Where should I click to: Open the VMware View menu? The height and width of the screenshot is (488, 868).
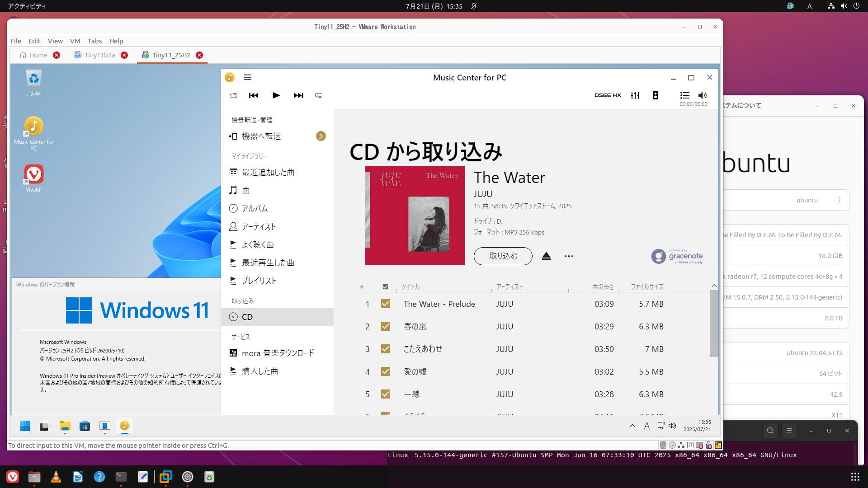[55, 41]
